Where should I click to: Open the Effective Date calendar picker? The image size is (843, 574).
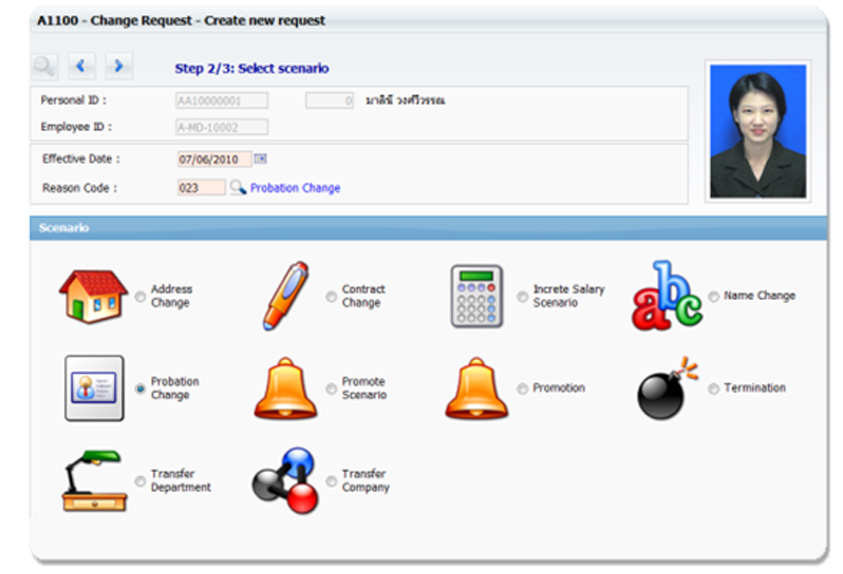261,159
